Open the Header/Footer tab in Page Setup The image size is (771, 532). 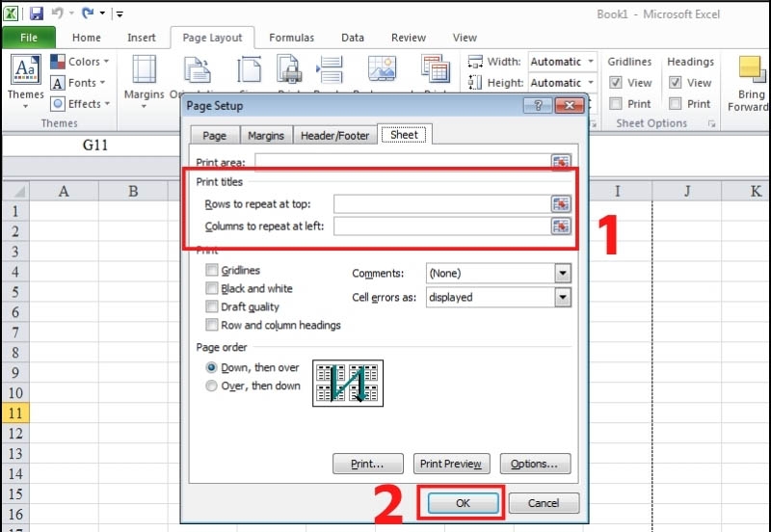[x=334, y=136]
